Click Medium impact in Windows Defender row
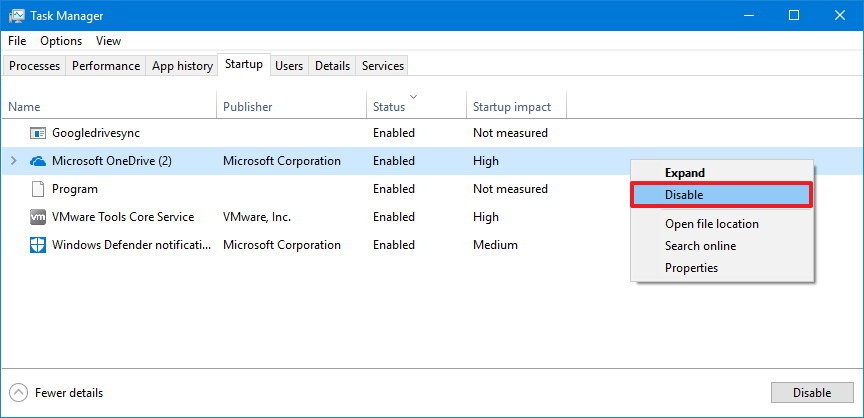This screenshot has width=864, height=418. click(495, 245)
